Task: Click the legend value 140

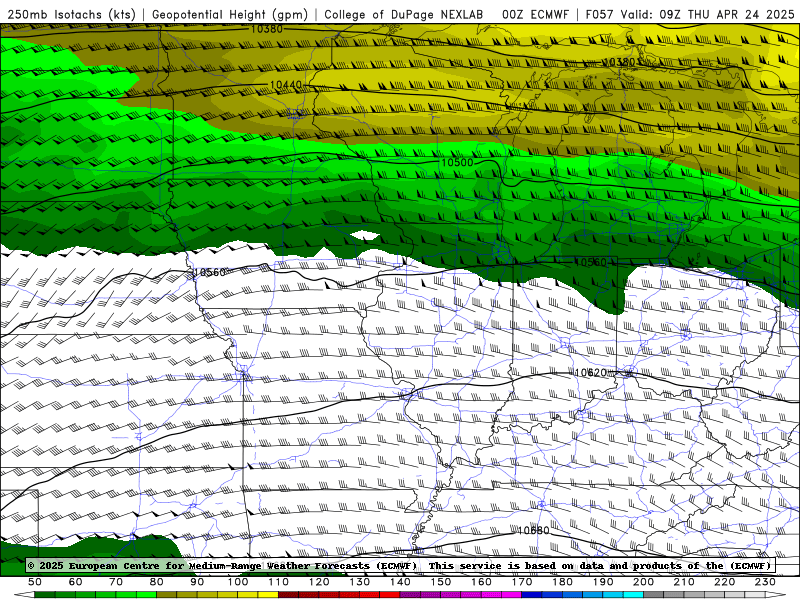Action: (x=400, y=582)
